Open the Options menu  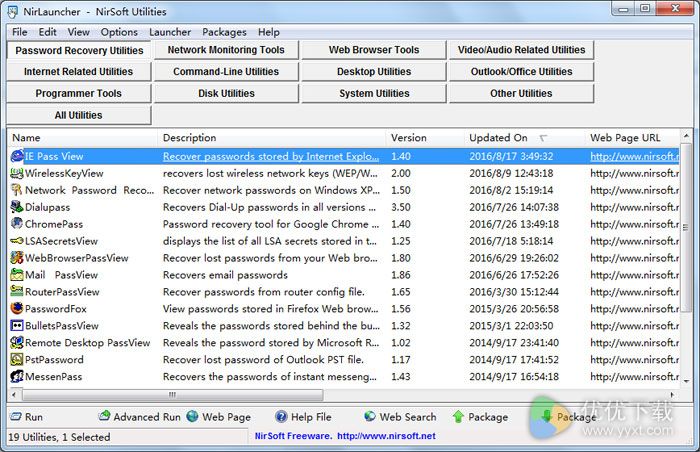119,32
